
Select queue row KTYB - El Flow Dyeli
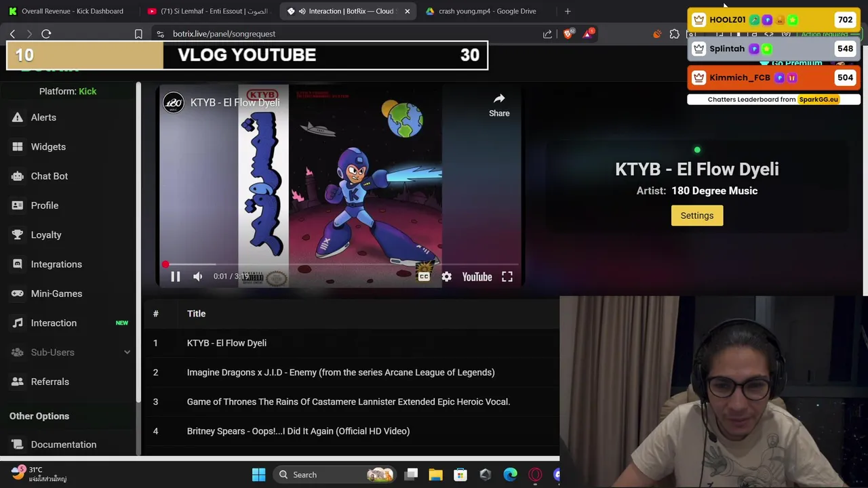click(x=351, y=343)
